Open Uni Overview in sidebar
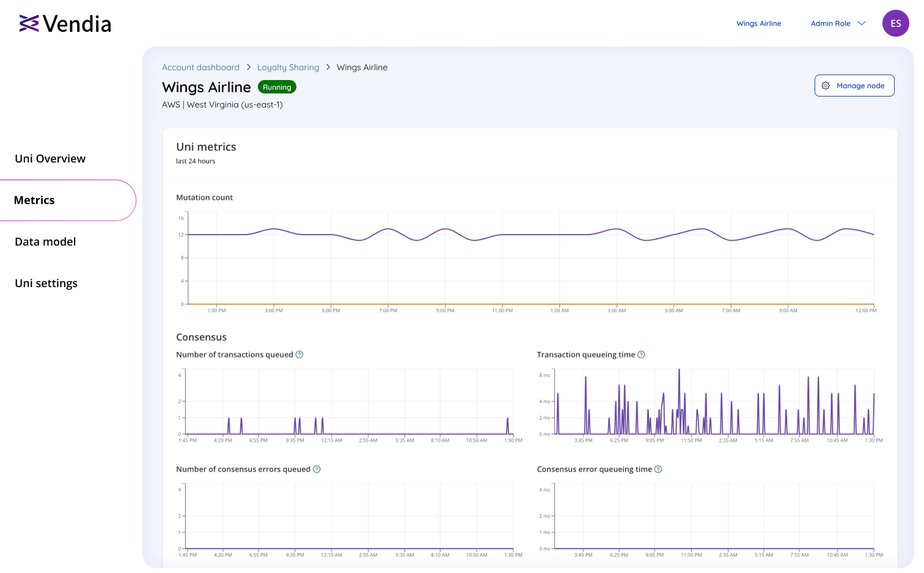This screenshot has height=573, width=924. pos(50,159)
